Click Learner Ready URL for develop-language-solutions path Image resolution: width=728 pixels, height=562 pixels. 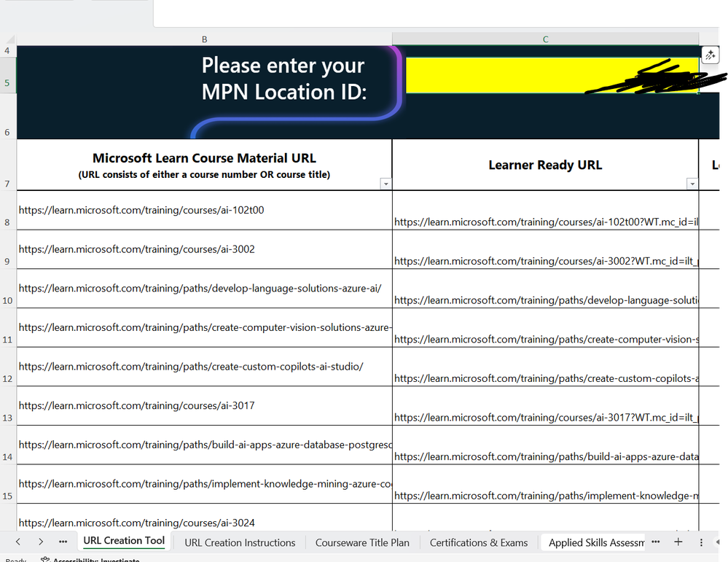(x=546, y=289)
